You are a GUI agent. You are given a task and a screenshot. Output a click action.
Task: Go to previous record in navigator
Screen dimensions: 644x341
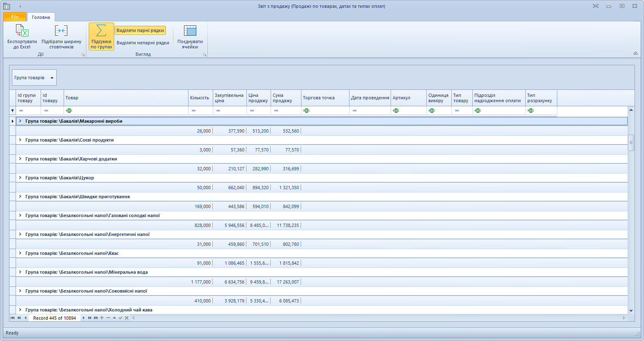[25, 318]
